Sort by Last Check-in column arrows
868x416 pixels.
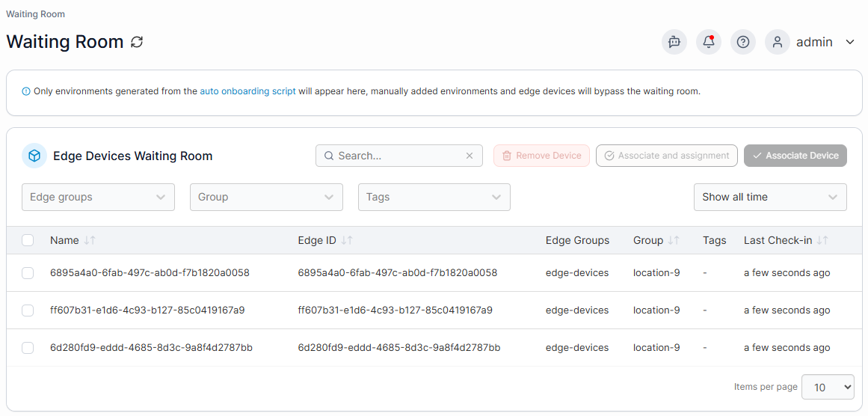[x=822, y=240]
